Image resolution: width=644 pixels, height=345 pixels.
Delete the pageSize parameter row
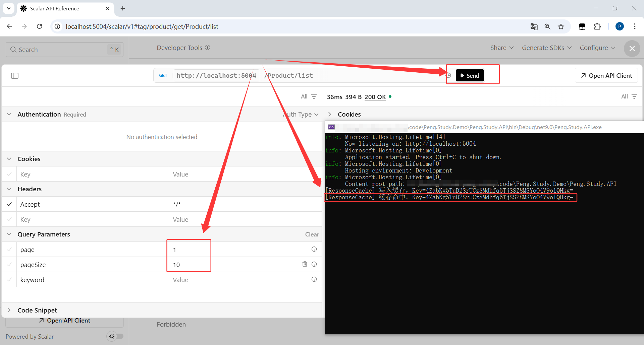click(305, 264)
